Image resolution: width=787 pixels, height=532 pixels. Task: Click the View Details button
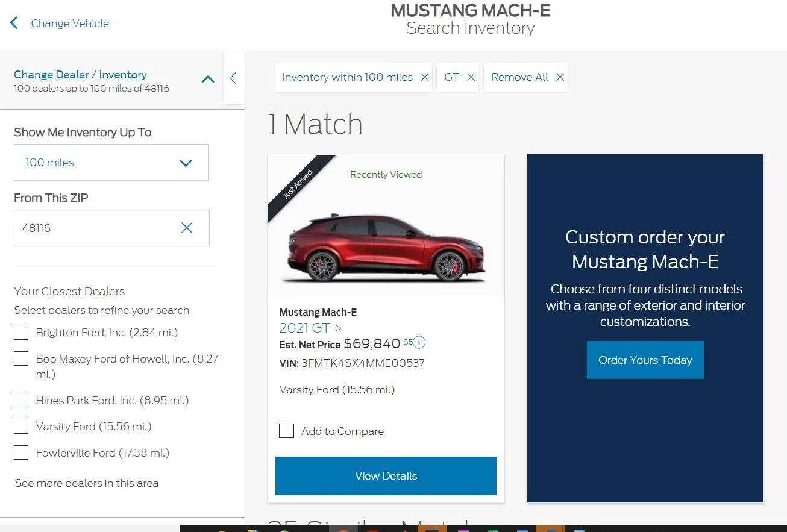[x=386, y=476]
